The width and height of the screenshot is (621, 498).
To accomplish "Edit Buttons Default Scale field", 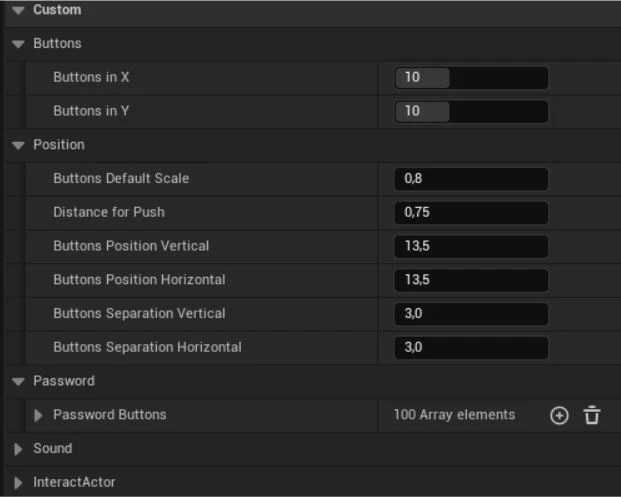I will (471, 179).
